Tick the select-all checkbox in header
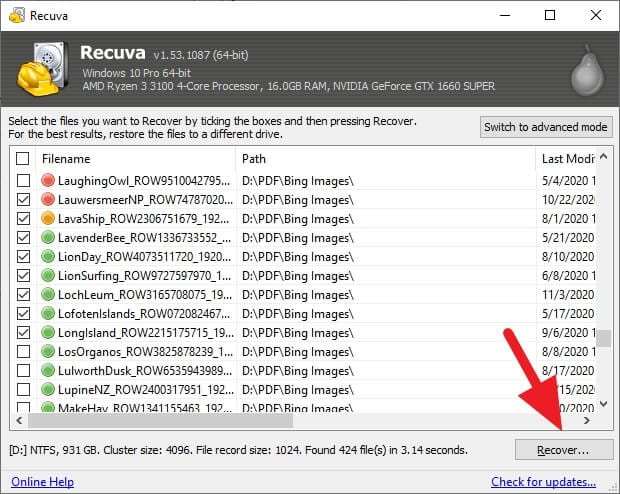The height and width of the screenshot is (494, 620). coord(23,159)
